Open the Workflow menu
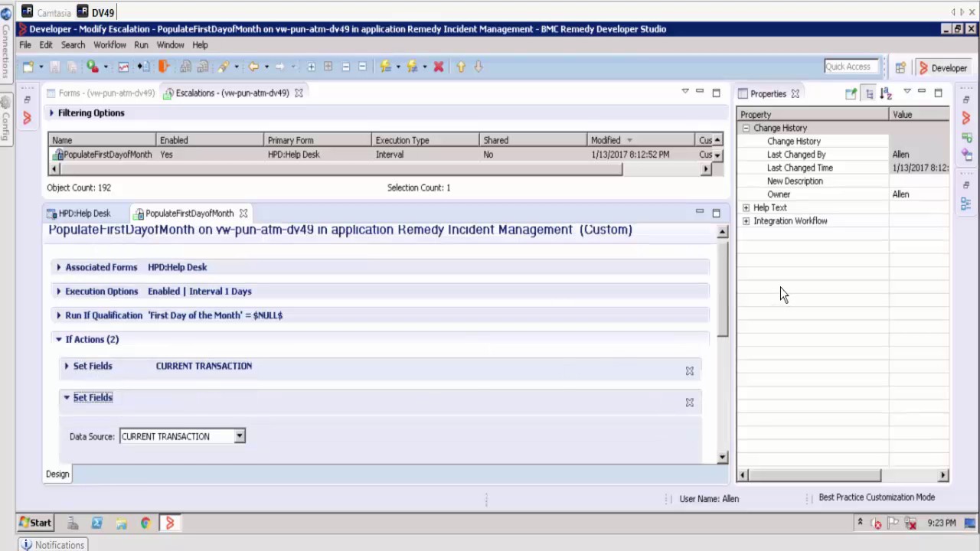Viewport: 980px width, 551px height. [x=109, y=45]
